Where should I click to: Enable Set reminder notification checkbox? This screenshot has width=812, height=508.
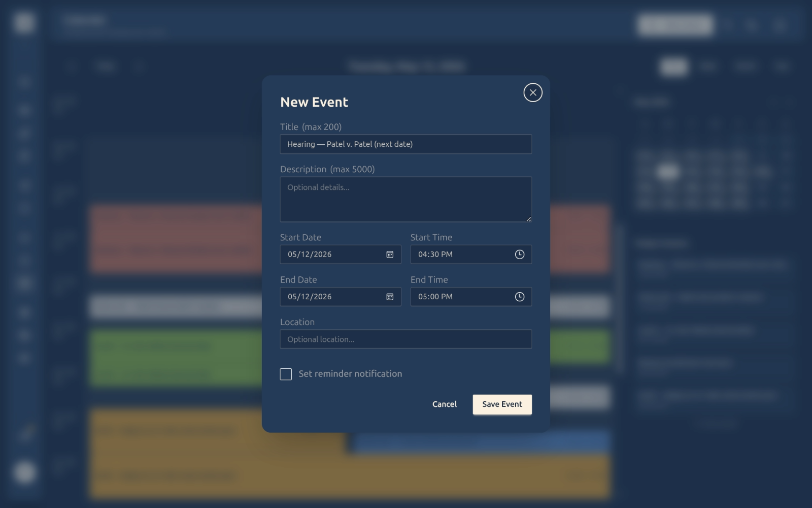(x=286, y=374)
